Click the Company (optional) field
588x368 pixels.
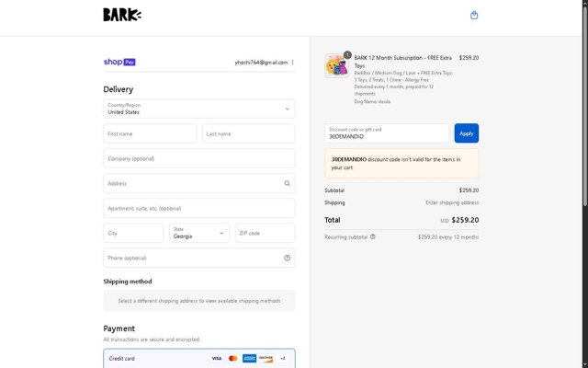(x=199, y=158)
